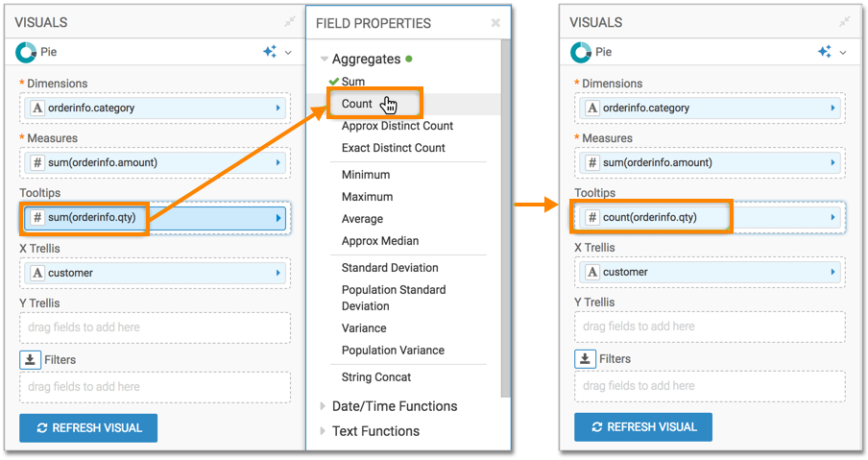This screenshot has height=460, width=868.
Task: Click the sparkle suggestions icon in left panel
Action: click(x=270, y=52)
